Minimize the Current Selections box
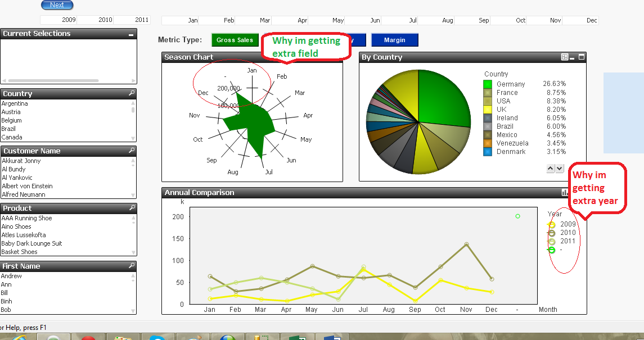This screenshot has height=340, width=644. [x=131, y=35]
